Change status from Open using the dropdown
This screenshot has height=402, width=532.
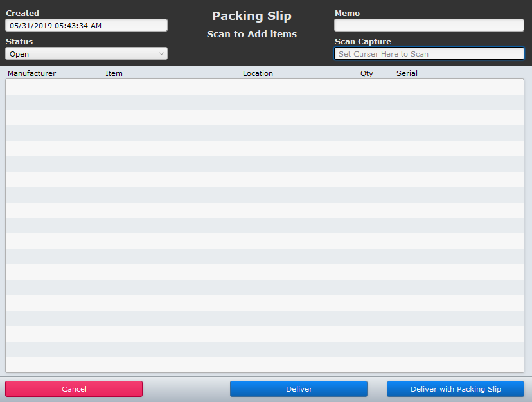click(86, 53)
